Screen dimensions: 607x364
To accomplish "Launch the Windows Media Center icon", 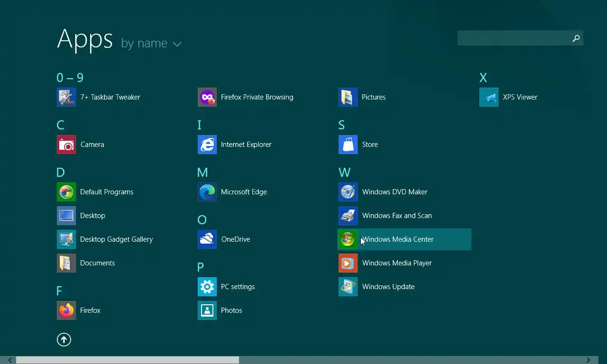I will point(348,239).
